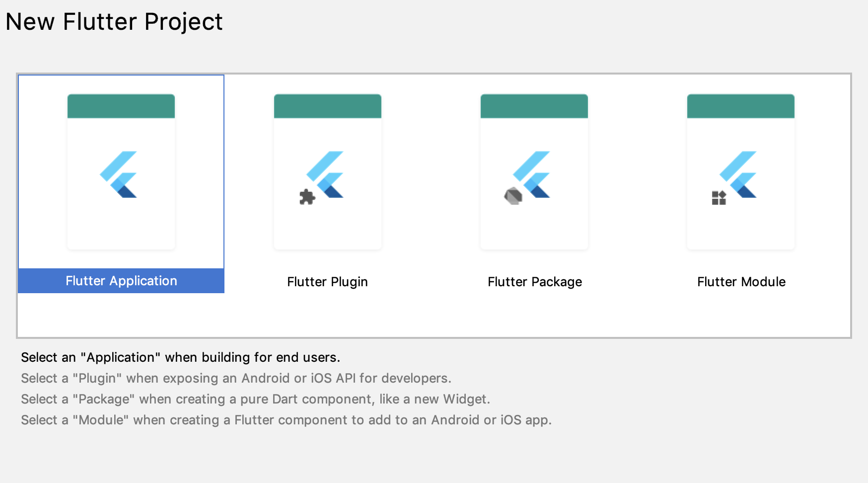Click the green header of the Package card

[534, 106]
